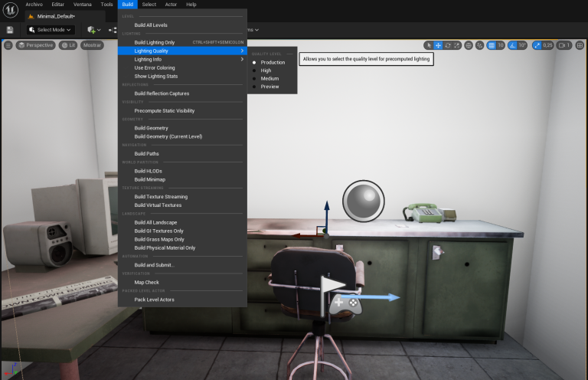Open the Actor menu

click(x=171, y=5)
